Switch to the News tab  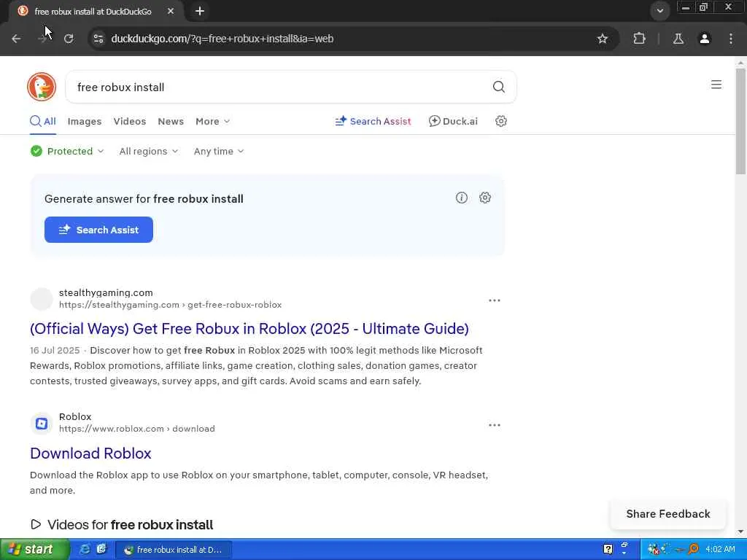click(171, 121)
